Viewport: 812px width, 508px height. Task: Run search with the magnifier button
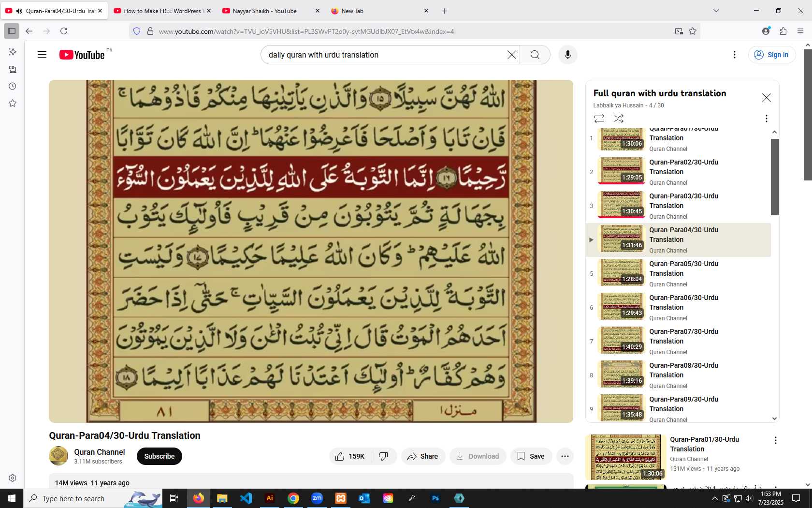(535, 55)
